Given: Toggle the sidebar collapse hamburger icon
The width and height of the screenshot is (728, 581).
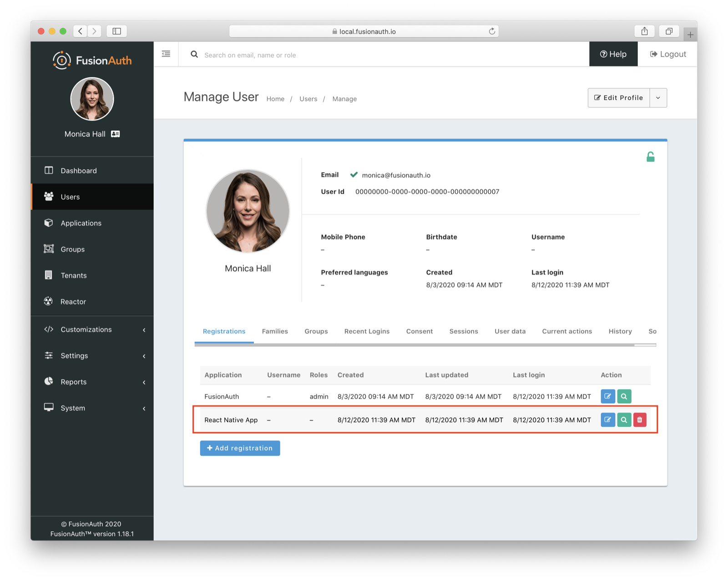Looking at the screenshot, I should [166, 54].
